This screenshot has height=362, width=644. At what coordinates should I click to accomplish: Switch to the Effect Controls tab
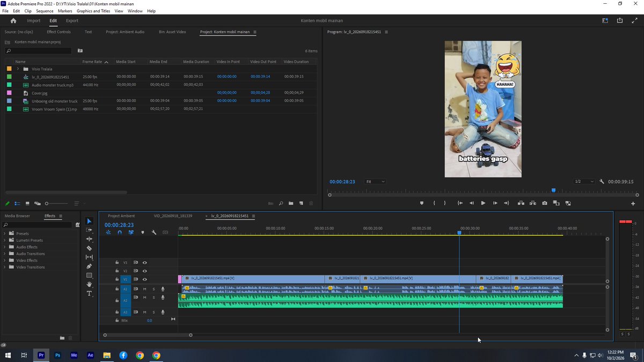(58, 32)
